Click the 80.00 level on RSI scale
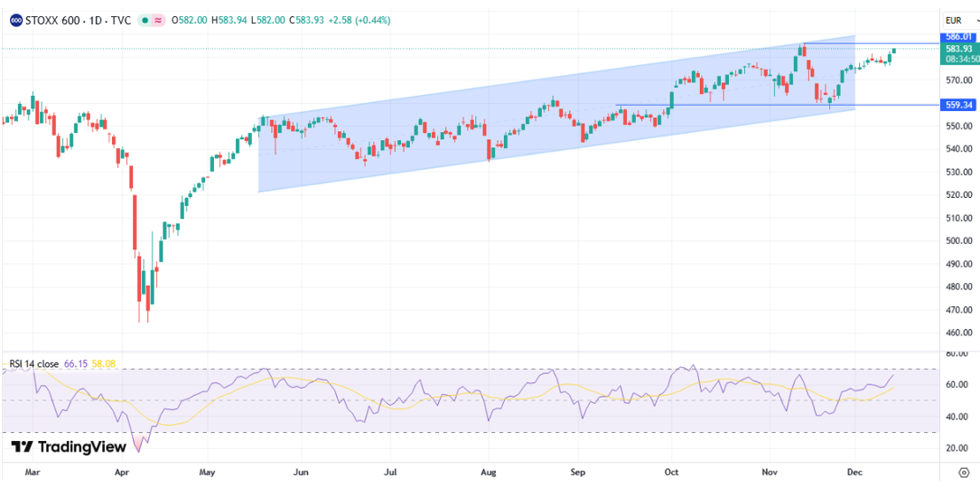The image size is (980, 488). 957,354
